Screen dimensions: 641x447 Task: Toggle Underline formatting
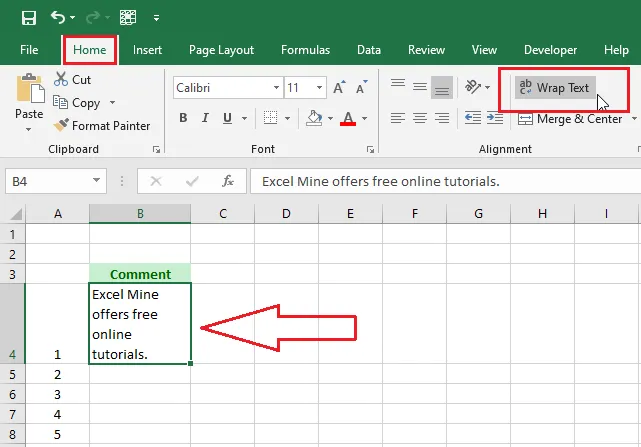click(x=227, y=118)
